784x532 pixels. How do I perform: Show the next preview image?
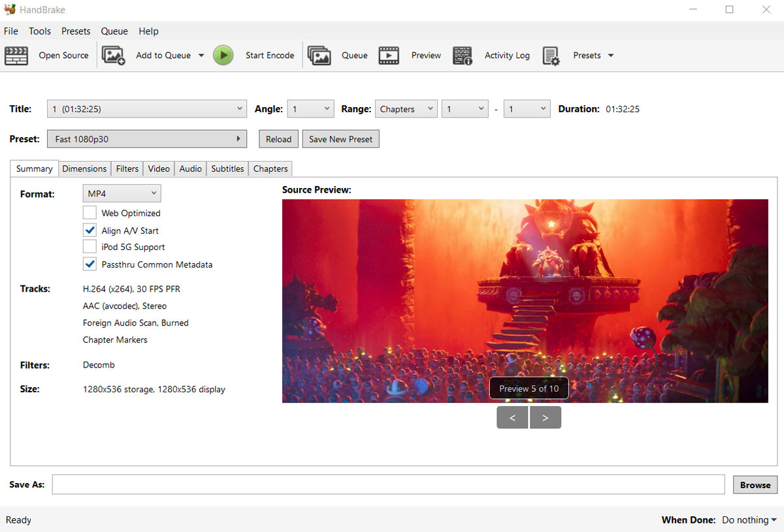[x=546, y=418]
